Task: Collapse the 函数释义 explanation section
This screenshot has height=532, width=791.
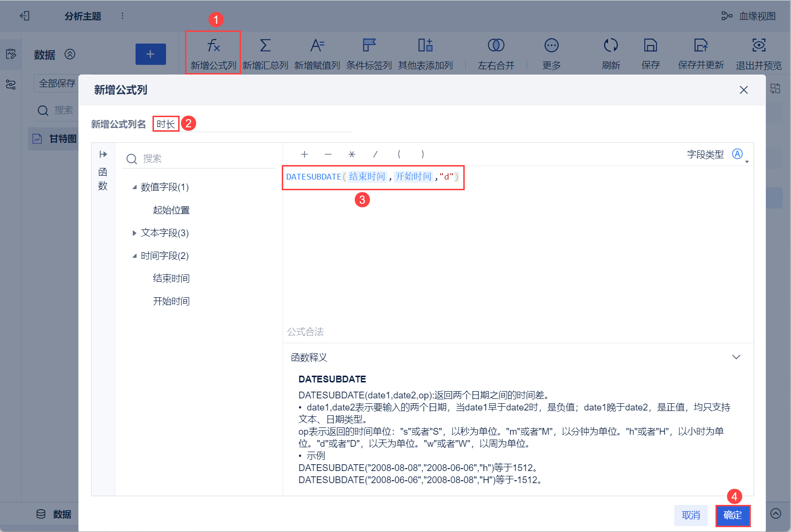Action: click(x=736, y=357)
